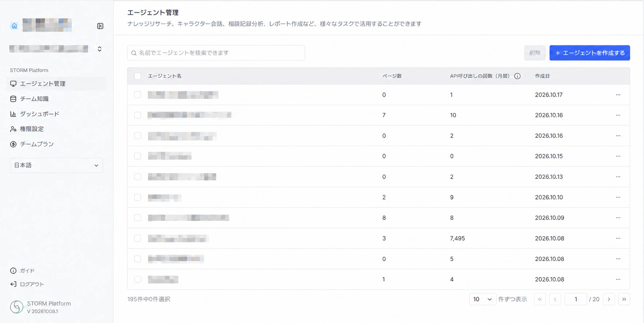This screenshot has height=323, width=644.
Task: Click the 作成日 column header
Action: click(x=542, y=76)
